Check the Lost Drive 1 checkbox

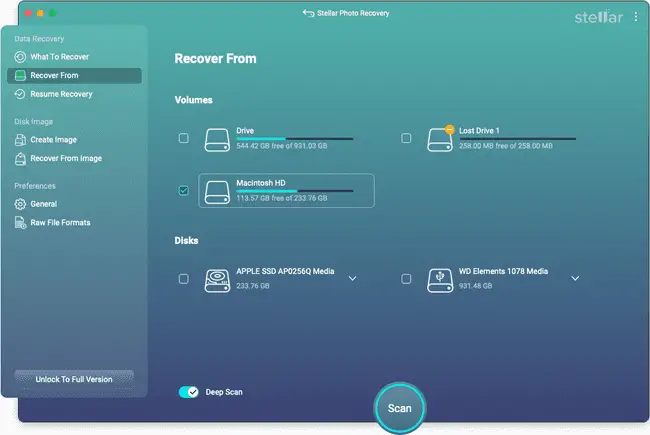(x=406, y=138)
